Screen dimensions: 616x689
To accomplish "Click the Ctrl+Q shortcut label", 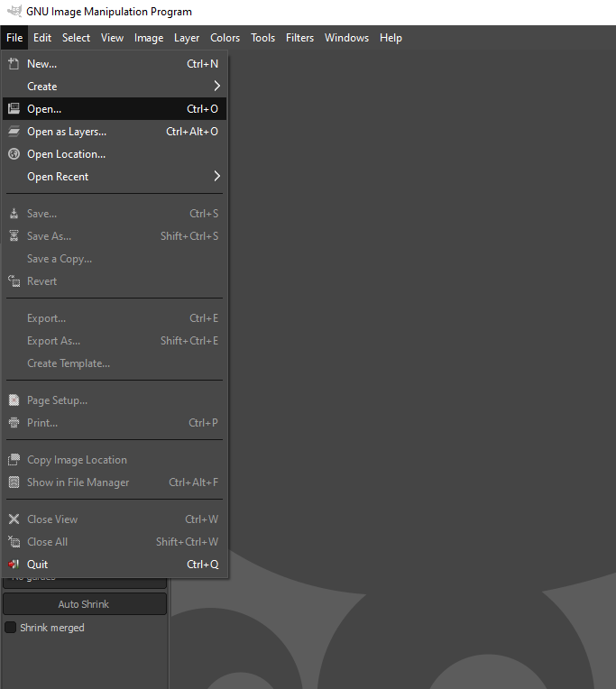I will tap(203, 565).
